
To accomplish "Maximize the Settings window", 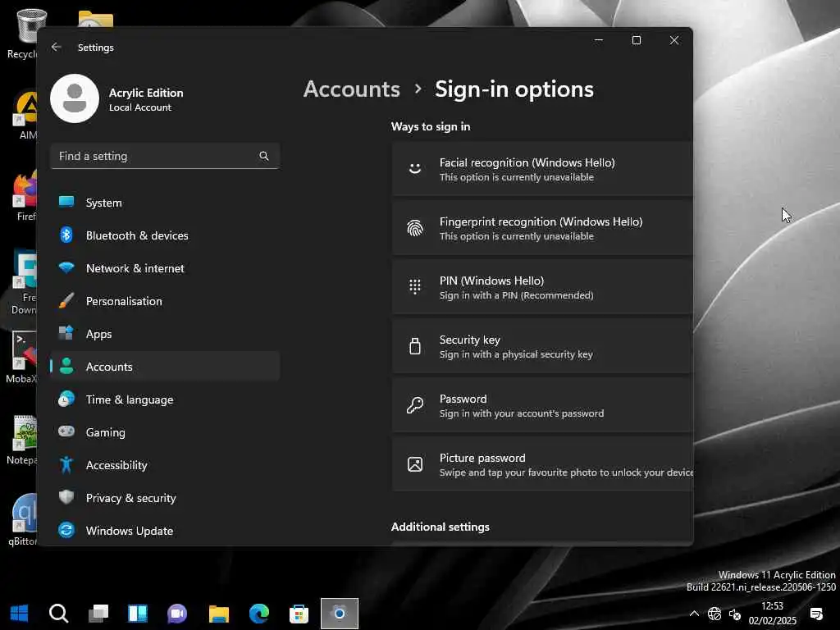I will pos(637,40).
